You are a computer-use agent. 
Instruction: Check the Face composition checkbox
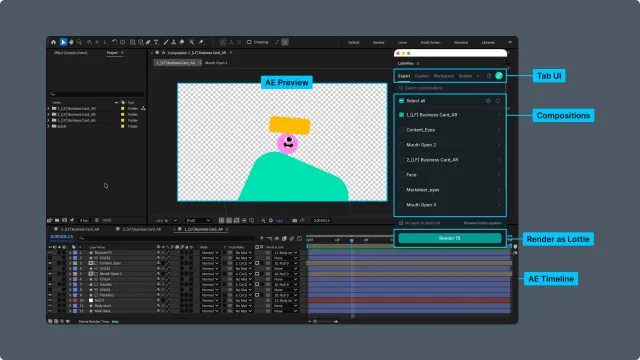point(402,175)
